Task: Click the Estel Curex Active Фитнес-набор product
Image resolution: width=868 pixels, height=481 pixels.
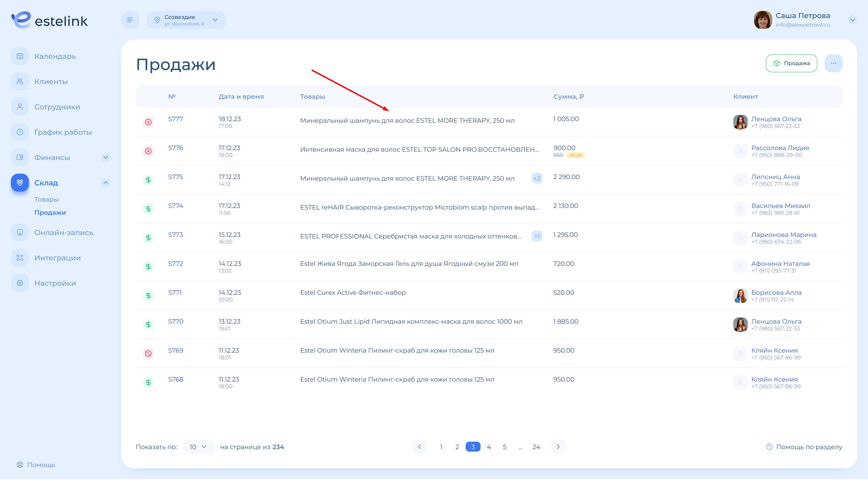Action: [353, 293]
